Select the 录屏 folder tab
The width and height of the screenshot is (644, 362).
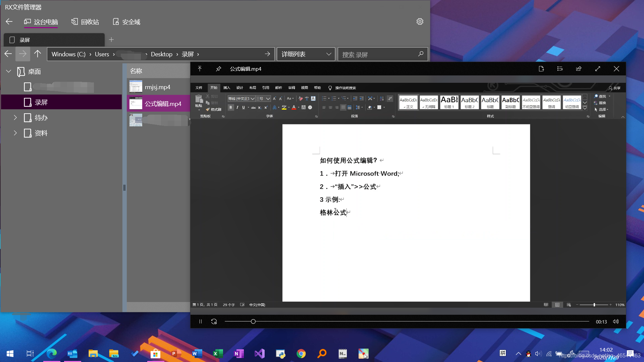click(x=54, y=40)
